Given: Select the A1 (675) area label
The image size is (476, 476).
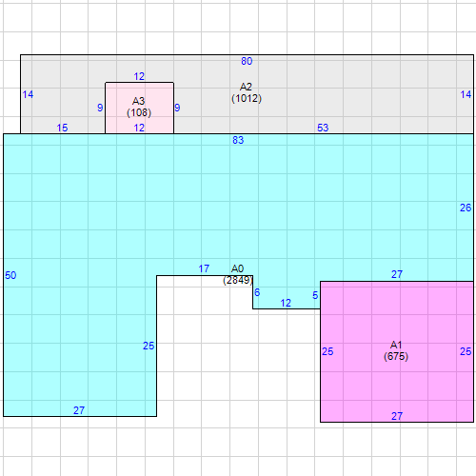Looking at the screenshot, I should pos(396,350).
